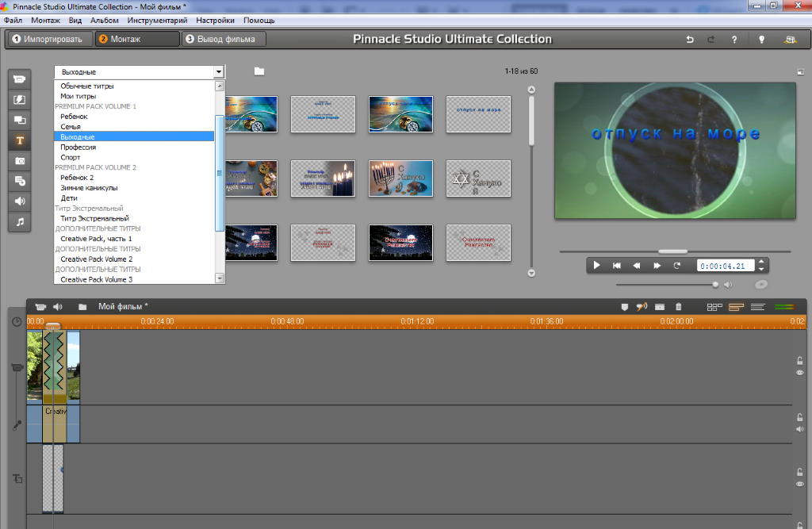
Task: Toggle title overlay track lock
Action: [799, 472]
